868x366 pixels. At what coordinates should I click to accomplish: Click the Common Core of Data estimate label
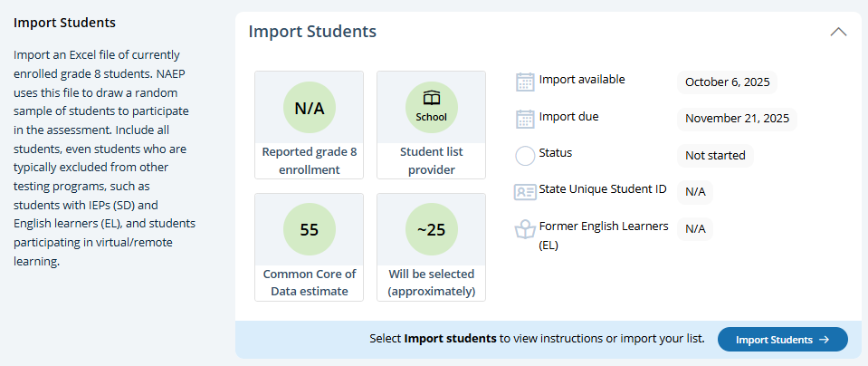[x=310, y=282]
